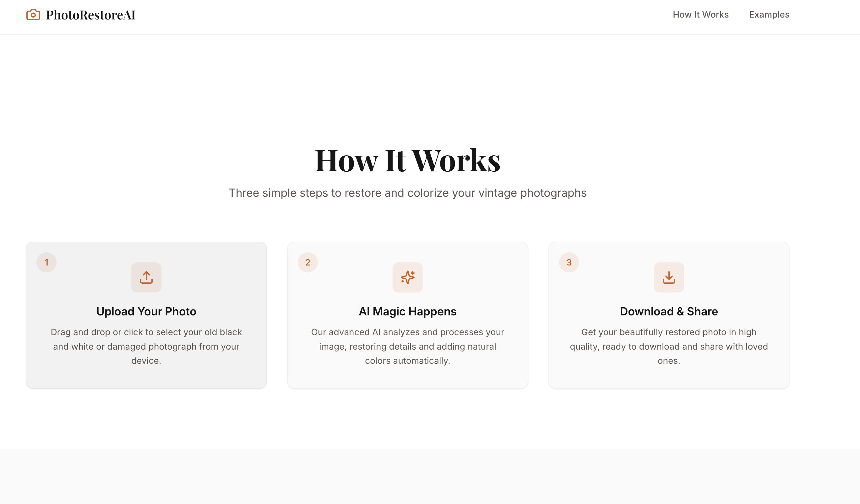Click the camera logo icon
Screen dimensions: 860x504
[x=33, y=15]
